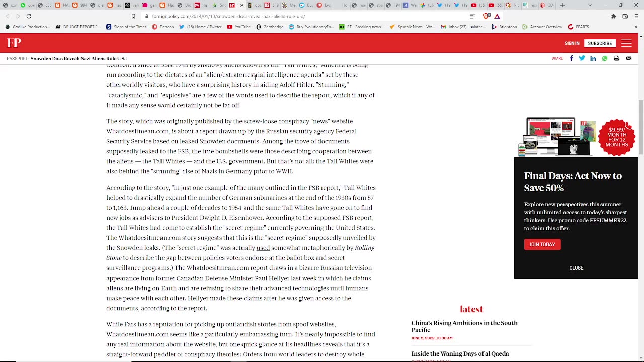Open the Signs of the Times bookmark
This screenshot has height=362, width=644.
point(126,27)
